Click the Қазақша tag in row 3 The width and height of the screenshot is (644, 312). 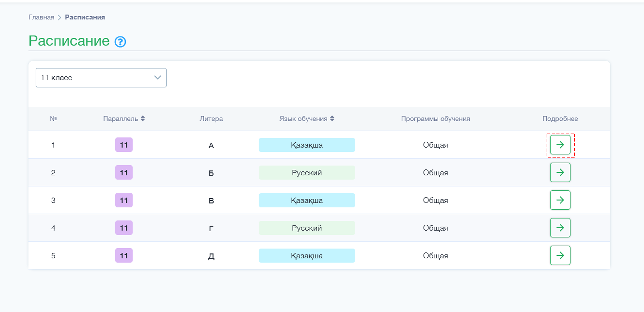click(307, 200)
